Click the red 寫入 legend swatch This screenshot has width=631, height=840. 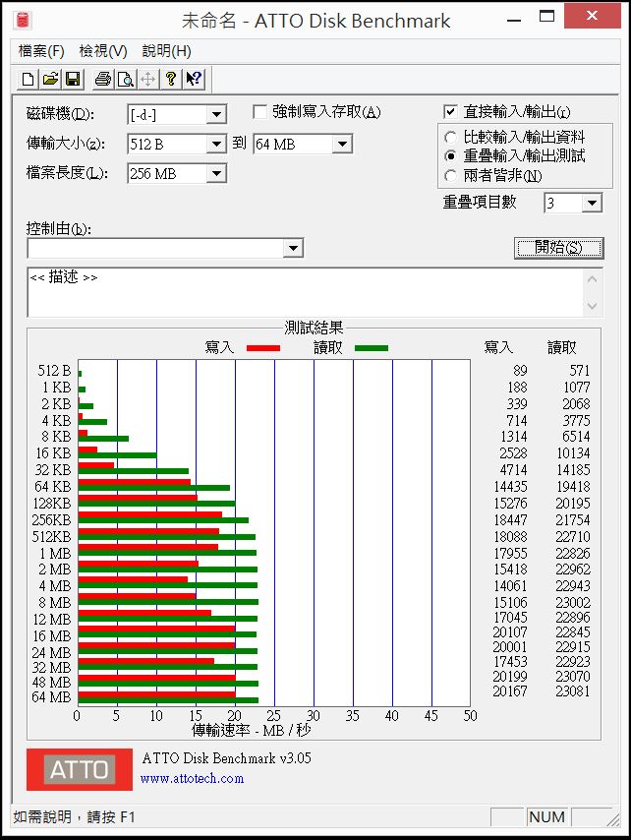tap(263, 348)
